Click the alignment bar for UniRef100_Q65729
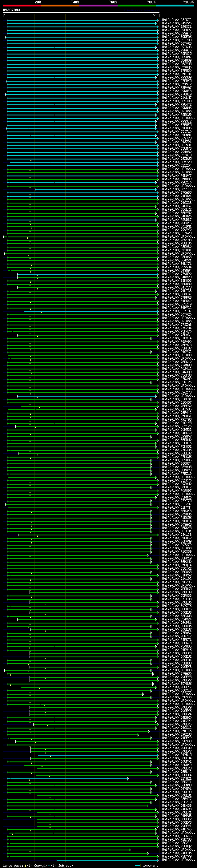Viewport: 197px width, 868px height. tap(84, 162)
